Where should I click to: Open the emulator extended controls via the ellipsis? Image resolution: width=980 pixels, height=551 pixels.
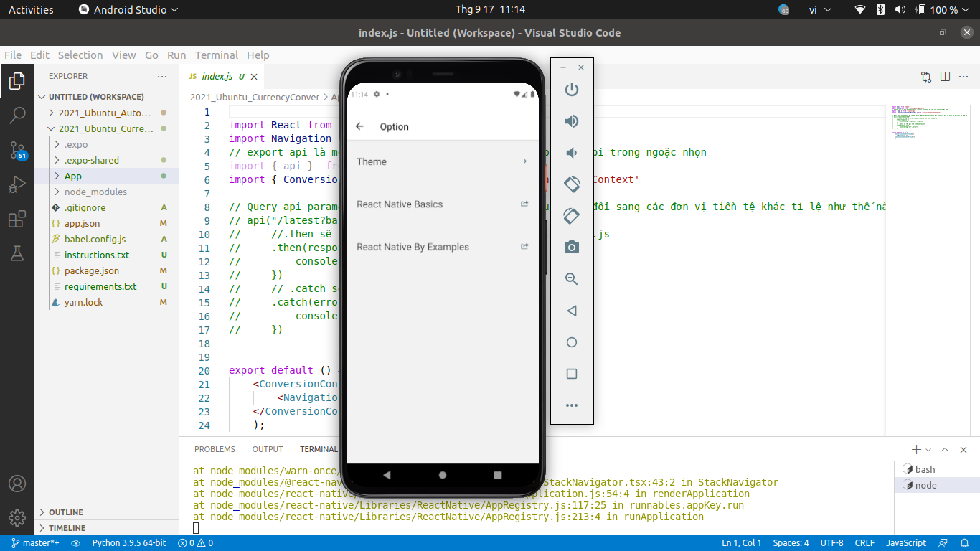(x=571, y=405)
